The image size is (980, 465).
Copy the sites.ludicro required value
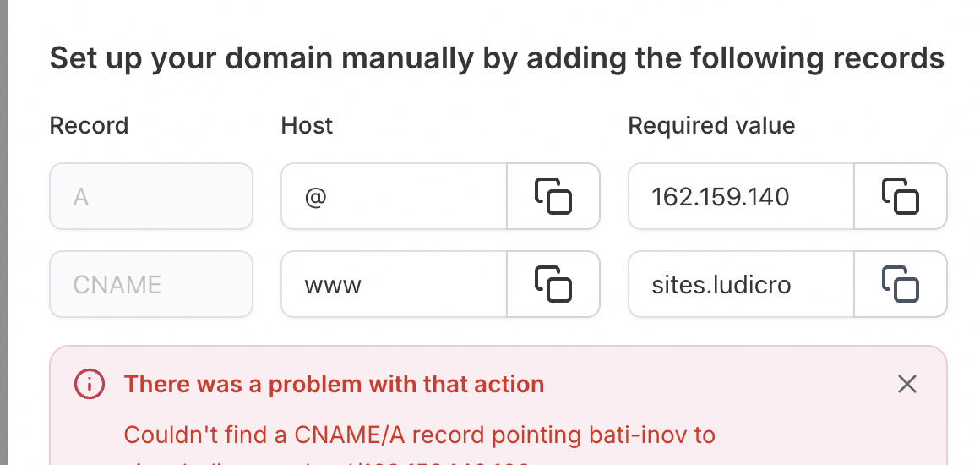pos(901,284)
